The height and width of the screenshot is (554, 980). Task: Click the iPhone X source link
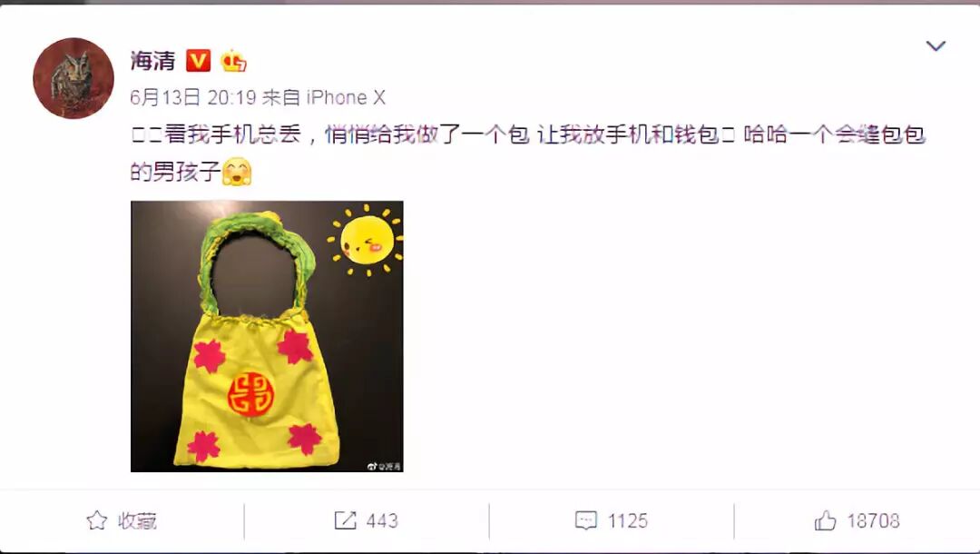click(346, 97)
